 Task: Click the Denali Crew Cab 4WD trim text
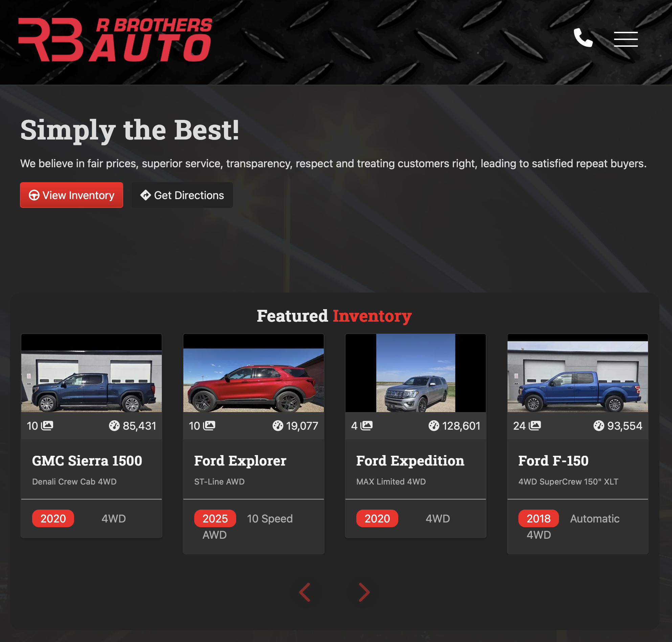74,481
